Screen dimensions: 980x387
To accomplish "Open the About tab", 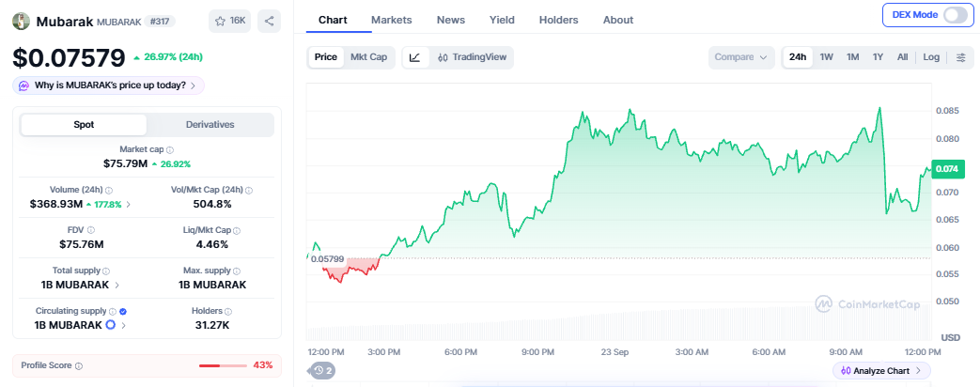I will click(618, 20).
